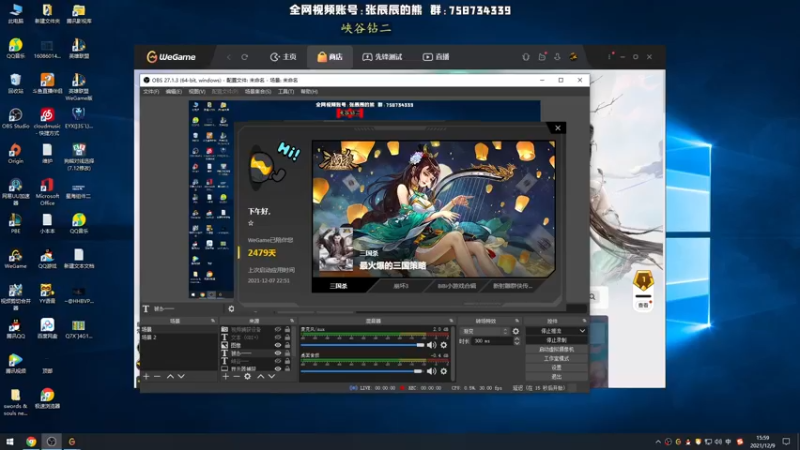The height and width of the screenshot is (450, 800).
Task: Open the 腾讯QQ desktop shortcut
Action: [15, 329]
